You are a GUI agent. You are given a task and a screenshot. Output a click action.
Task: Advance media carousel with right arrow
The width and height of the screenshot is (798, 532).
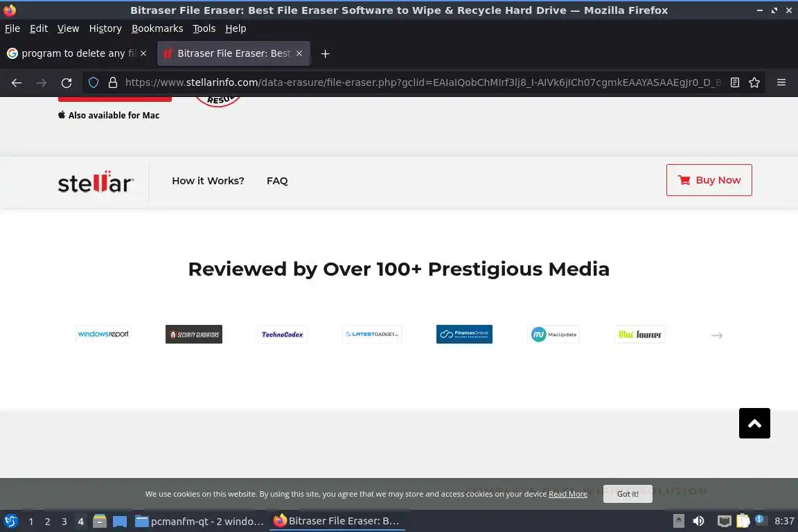click(716, 335)
